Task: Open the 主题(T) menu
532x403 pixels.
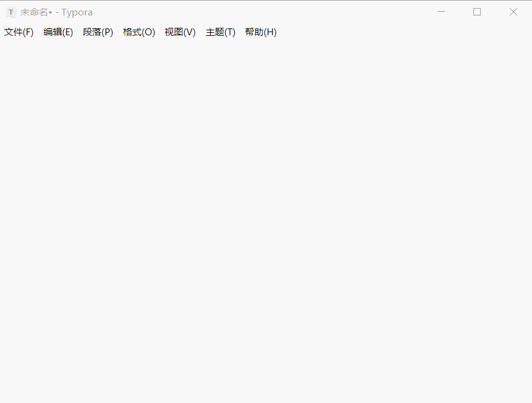Action: coord(220,32)
